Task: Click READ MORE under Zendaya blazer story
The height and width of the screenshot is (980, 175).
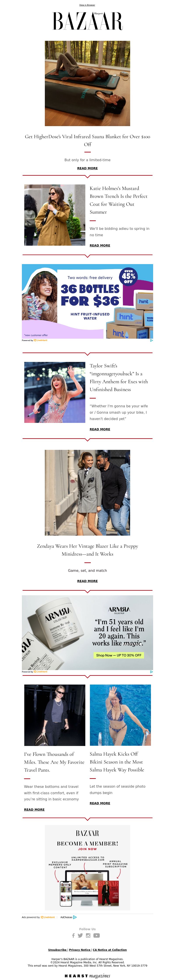Action: [x=87, y=581]
